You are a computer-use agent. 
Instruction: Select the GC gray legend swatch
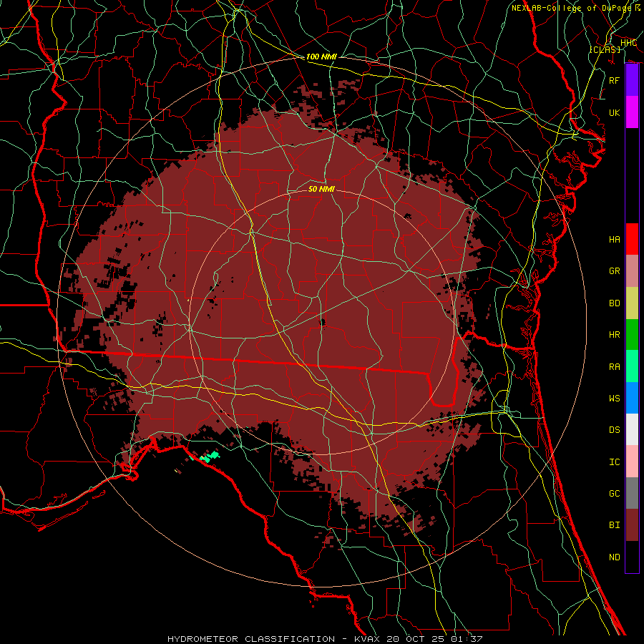pos(632,493)
